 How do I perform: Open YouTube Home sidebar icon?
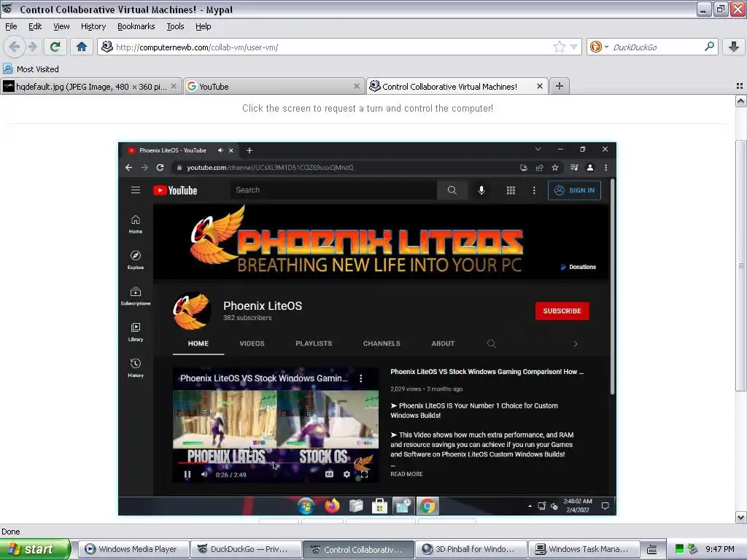click(x=136, y=225)
